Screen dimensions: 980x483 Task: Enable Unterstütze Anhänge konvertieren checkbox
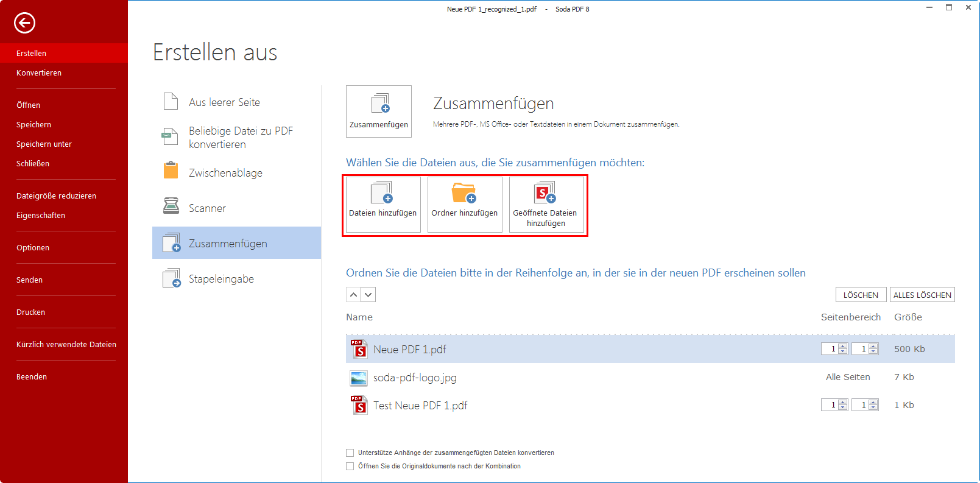pos(350,453)
